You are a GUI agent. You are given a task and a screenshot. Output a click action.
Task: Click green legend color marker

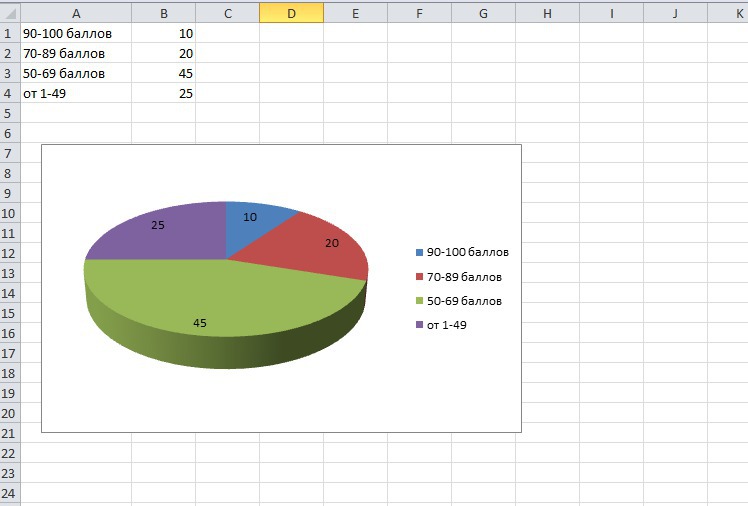click(419, 301)
